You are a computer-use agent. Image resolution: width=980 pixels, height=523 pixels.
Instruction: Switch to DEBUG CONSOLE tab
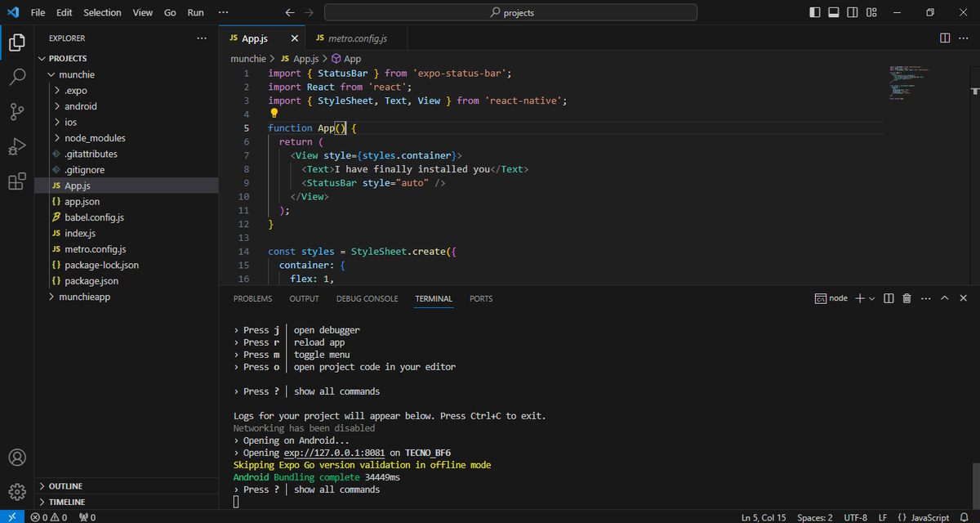(367, 298)
